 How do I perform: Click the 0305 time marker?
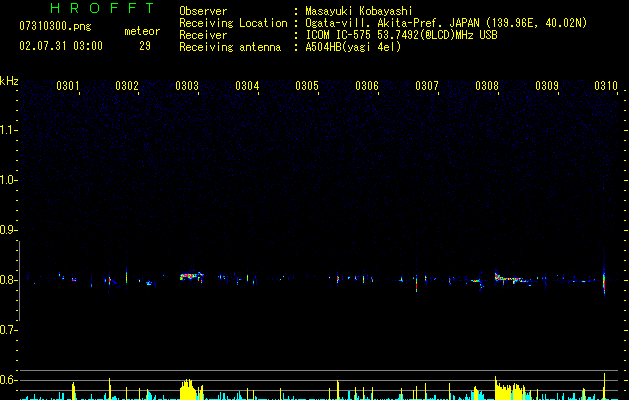pos(307,86)
